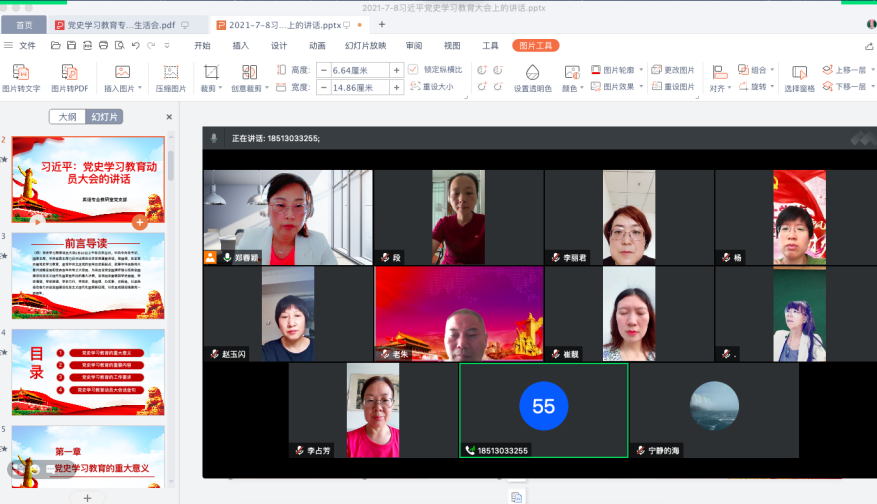Image resolution: width=877 pixels, height=504 pixels.
Task: Click the save icon in quick toolbar
Action: click(71, 46)
